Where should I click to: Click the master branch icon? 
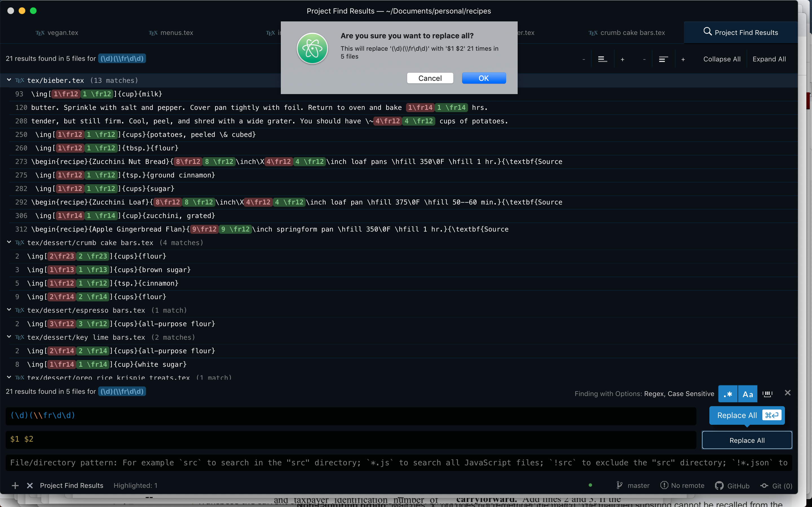tap(619, 485)
